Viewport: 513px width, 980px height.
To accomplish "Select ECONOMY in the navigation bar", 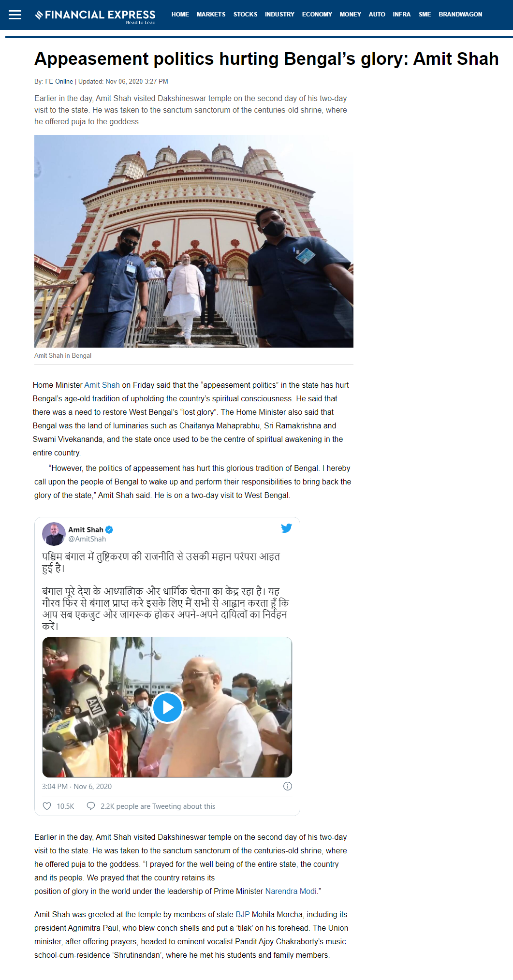I will [317, 15].
